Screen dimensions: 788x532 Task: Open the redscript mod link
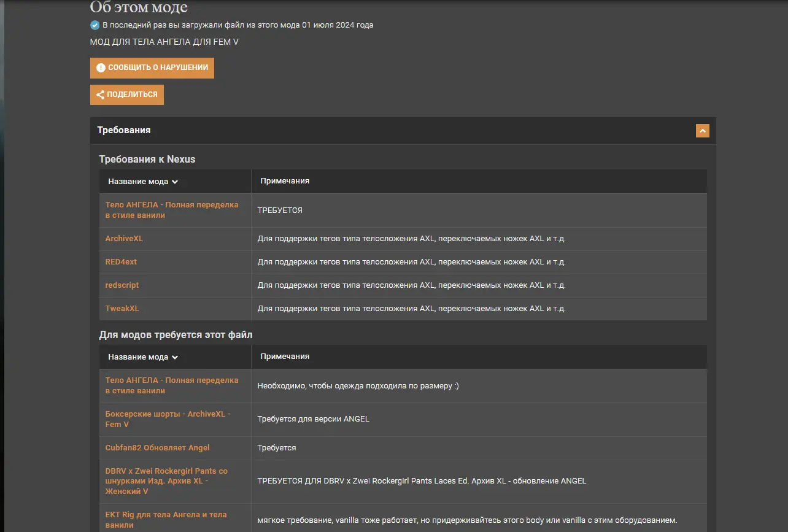pos(122,285)
